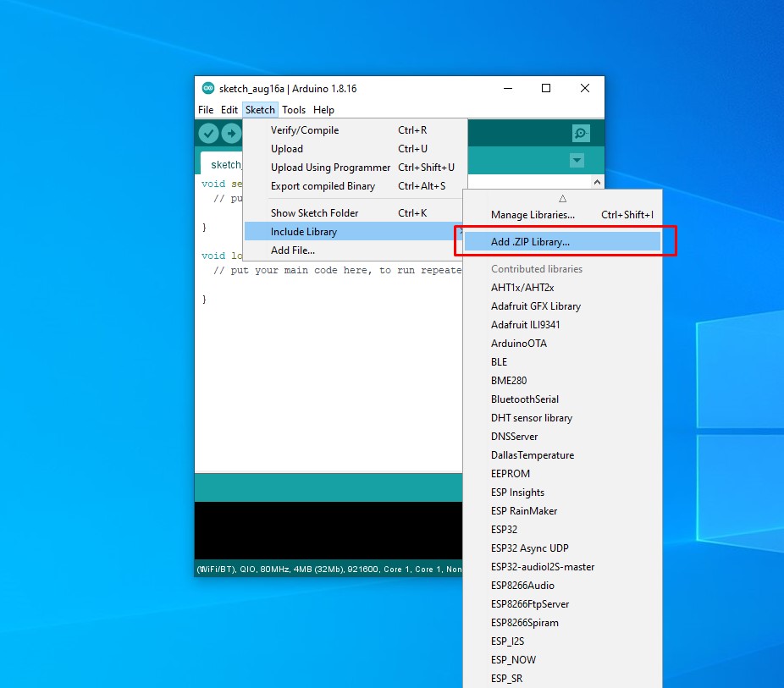The height and width of the screenshot is (688, 784).
Task: Click Export compiled Binary menu item
Action: click(x=323, y=186)
